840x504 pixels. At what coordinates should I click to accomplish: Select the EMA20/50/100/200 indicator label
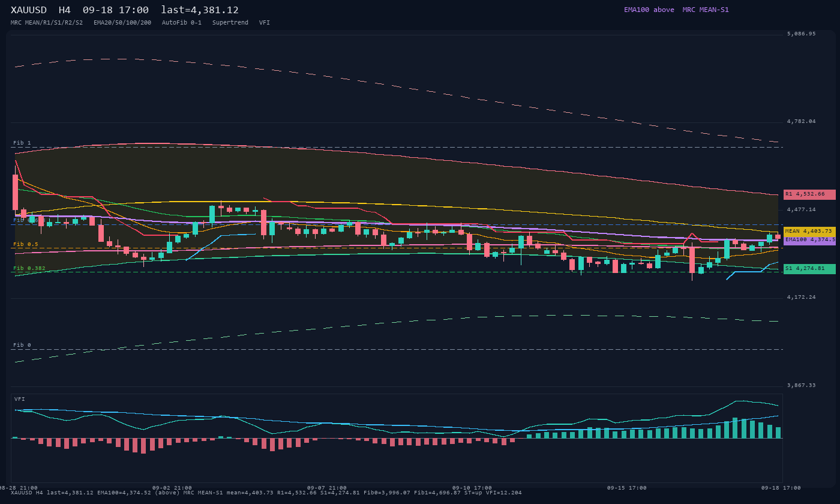point(122,23)
